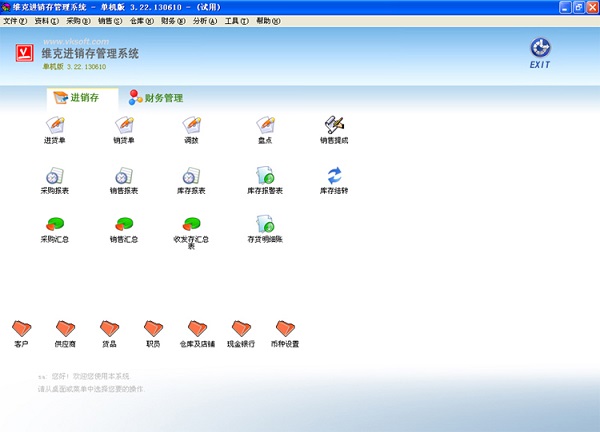The width and height of the screenshot is (600, 432).
Task: Open the 分析 menu
Action: 205,21
